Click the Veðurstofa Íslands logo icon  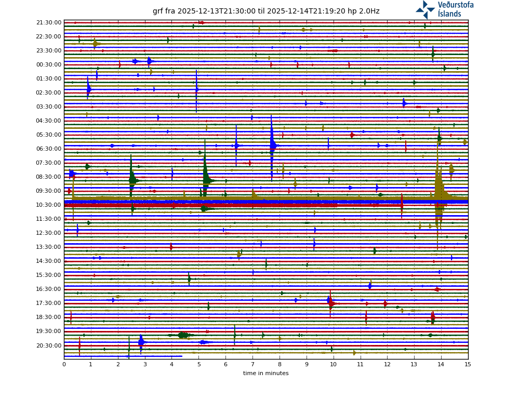tap(425, 9)
